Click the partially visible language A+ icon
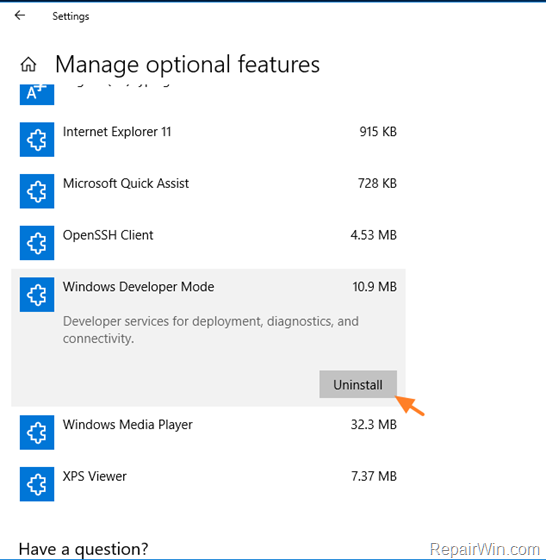Viewport: 546px width, 560px height. click(37, 95)
